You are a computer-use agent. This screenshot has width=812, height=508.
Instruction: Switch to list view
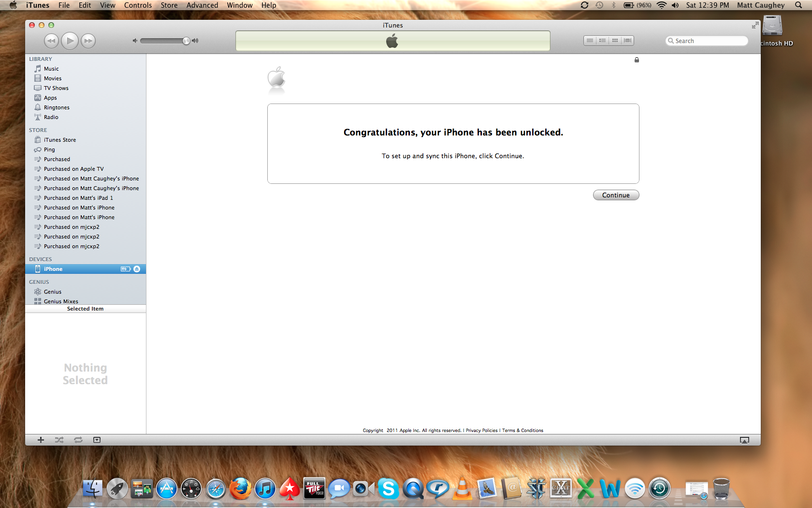tap(590, 41)
